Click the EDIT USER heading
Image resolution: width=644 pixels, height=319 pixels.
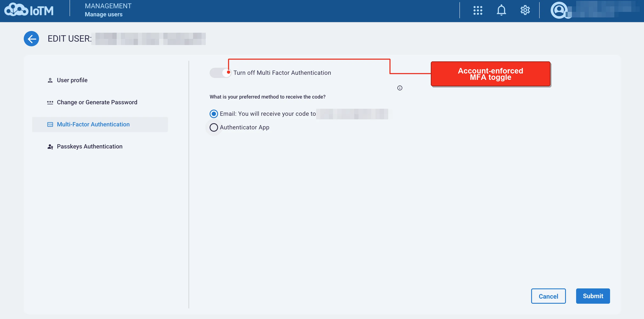pyautogui.click(x=70, y=39)
